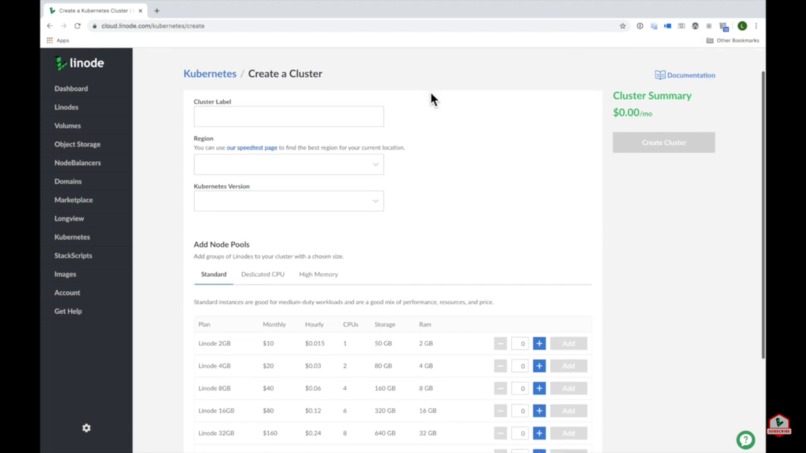Viewport: 806px width, 453px height.
Task: Add the Linode 2GB pool
Action: [569, 343]
